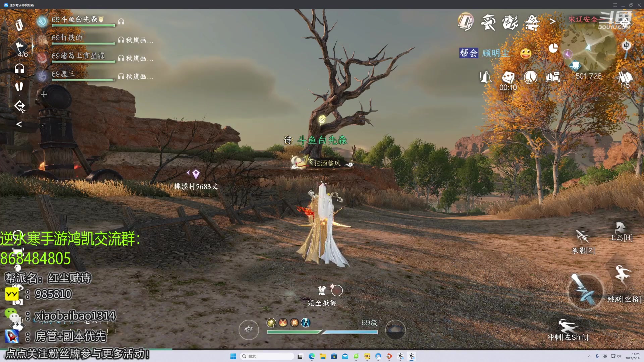Add a team member with plus icon
This screenshot has width=644, height=362.
click(44, 94)
